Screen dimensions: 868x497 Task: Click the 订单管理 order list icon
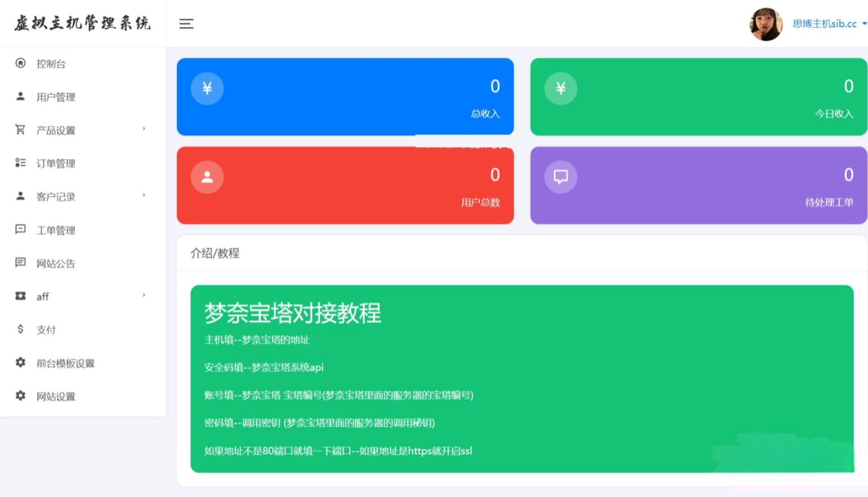[x=20, y=163]
